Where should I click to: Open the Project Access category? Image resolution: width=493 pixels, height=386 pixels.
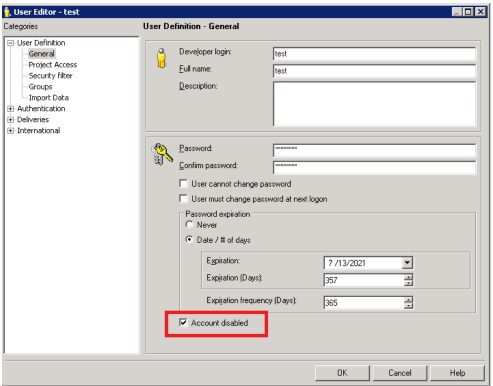pyautogui.click(x=53, y=65)
